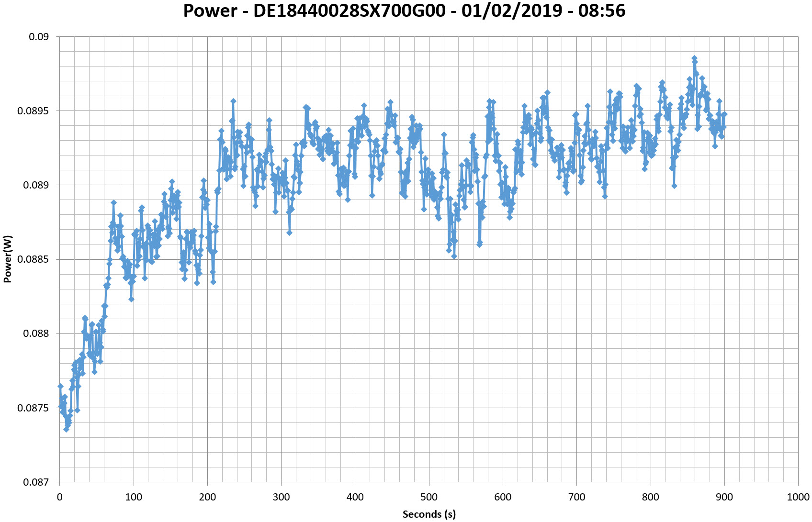Click the 0.0885 y-axis tick label

point(33,259)
